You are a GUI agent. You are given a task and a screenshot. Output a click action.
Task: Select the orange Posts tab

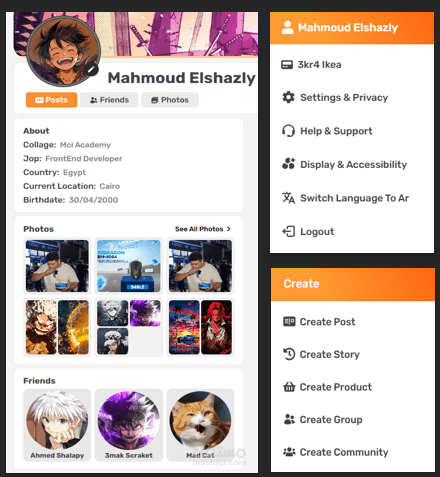(x=51, y=100)
